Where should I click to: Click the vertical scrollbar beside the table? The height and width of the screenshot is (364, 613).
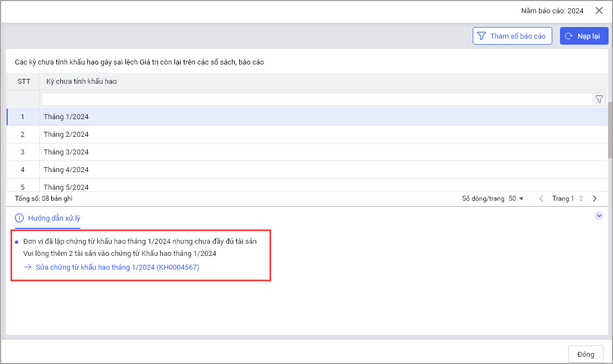(x=610, y=121)
